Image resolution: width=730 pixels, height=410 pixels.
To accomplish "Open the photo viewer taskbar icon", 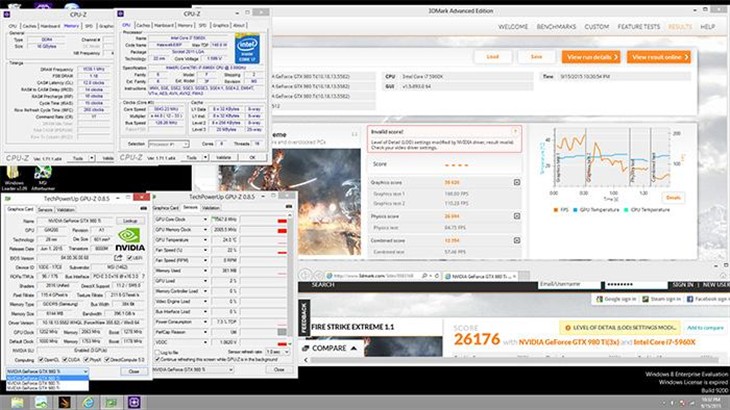I will click(41, 402).
